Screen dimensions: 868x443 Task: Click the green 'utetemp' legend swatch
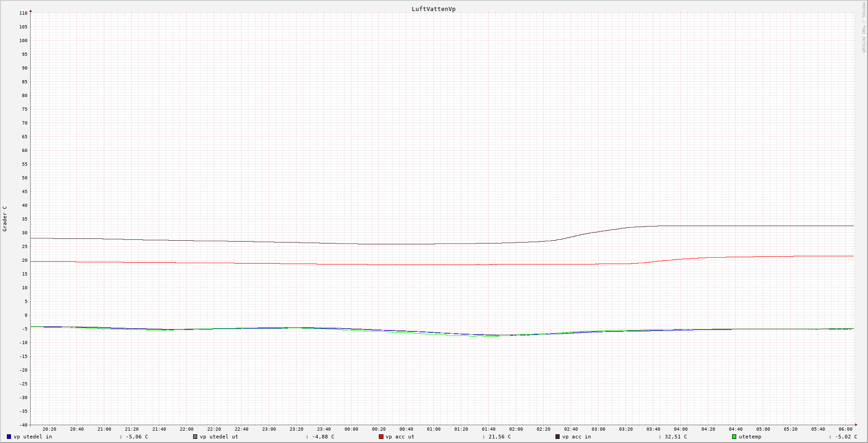(734, 437)
